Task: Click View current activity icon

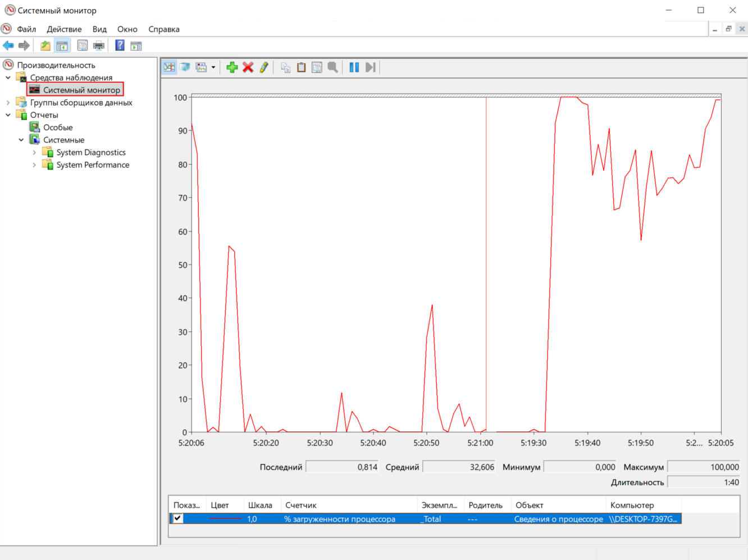Action: pos(169,67)
